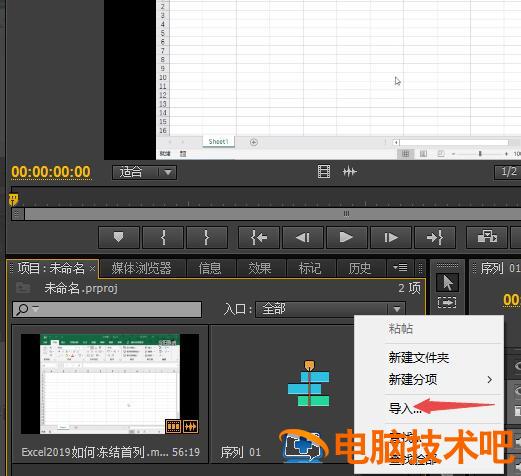Click the 未命名.prproj project name
The image size is (521, 476).
[81, 288]
